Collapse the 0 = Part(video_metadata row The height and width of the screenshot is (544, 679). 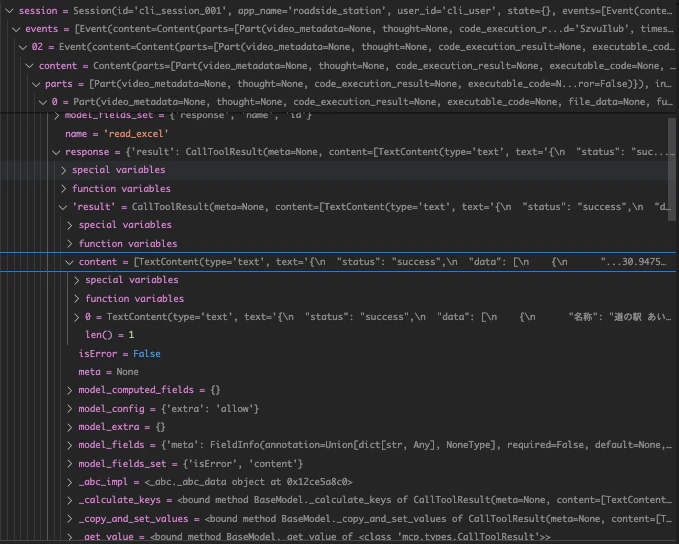point(42,102)
